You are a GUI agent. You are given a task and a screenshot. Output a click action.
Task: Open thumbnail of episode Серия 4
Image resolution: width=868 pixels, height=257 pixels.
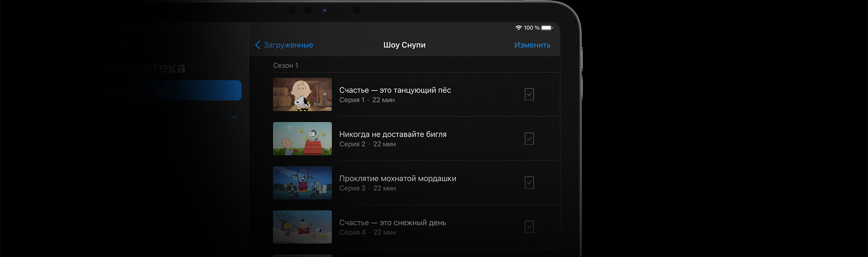(x=302, y=227)
